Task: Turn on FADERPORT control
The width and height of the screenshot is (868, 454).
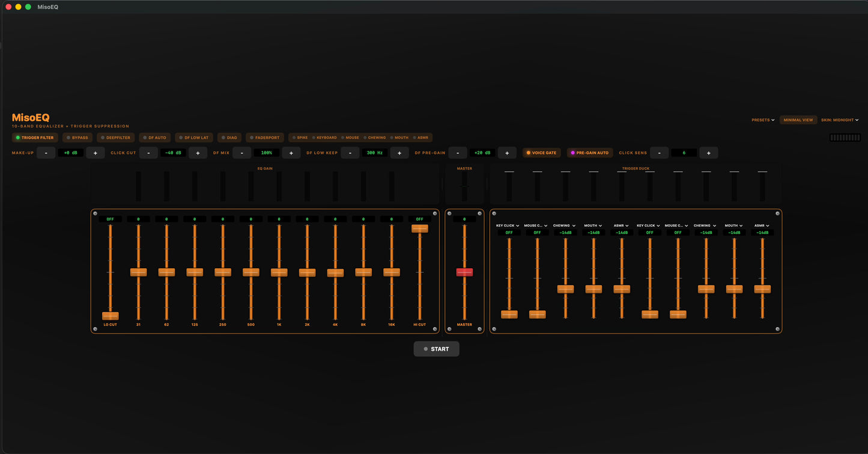Action: pos(265,138)
